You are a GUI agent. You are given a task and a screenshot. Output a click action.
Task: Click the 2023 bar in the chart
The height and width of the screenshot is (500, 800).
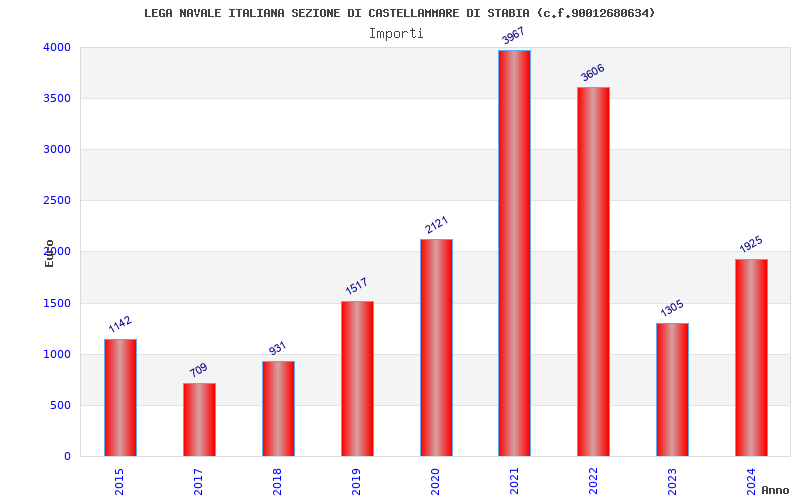click(x=672, y=389)
